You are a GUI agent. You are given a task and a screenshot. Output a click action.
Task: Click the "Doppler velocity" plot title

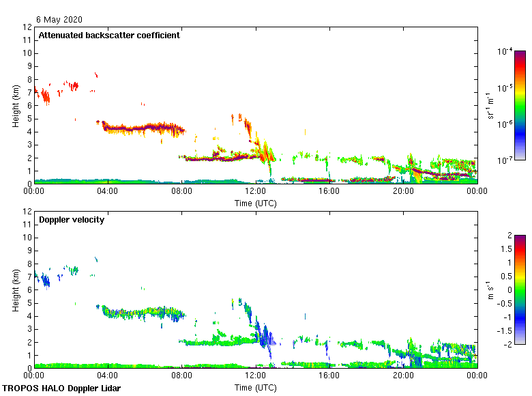[x=72, y=220]
